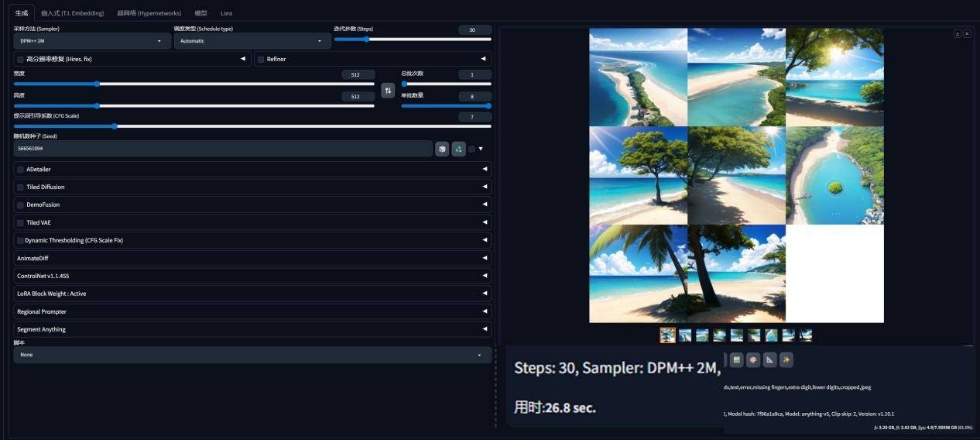Viewport: 980px width, 440px height.
Task: Open the Hypernetworks tab
Action: click(149, 13)
